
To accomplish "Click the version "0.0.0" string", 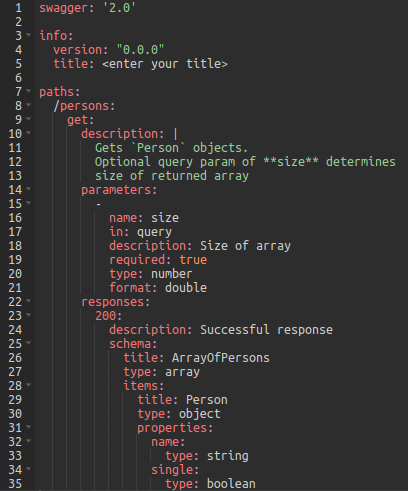I will pos(140,50).
